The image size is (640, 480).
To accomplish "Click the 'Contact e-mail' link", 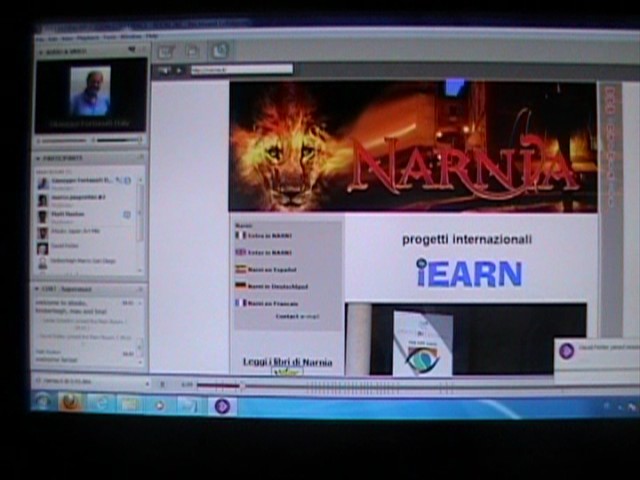I will pyautogui.click(x=297, y=317).
